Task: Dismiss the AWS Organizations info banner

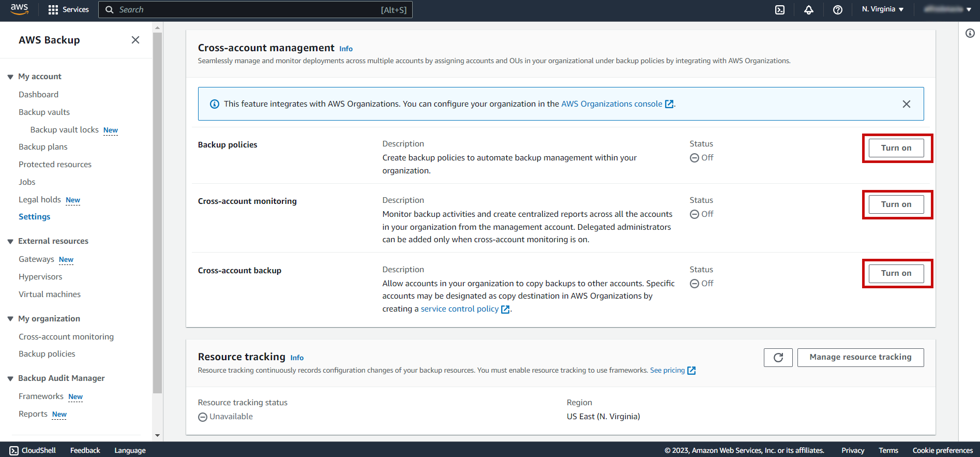Action: click(906, 104)
